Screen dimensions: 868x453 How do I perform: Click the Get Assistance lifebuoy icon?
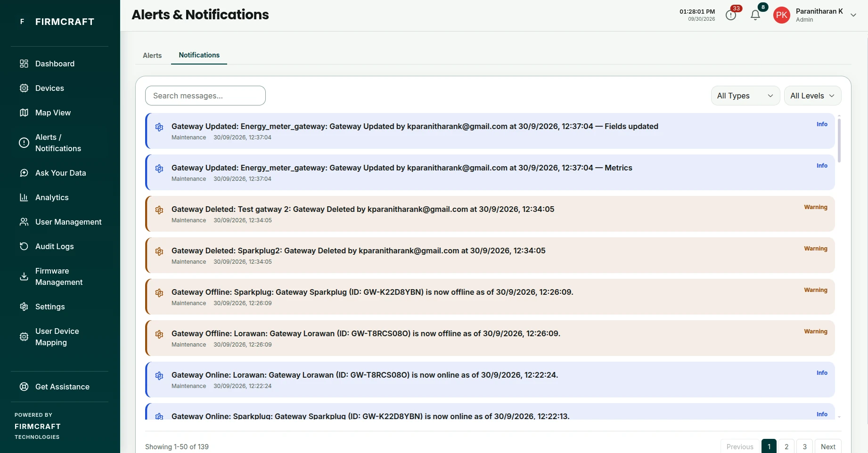(24, 387)
